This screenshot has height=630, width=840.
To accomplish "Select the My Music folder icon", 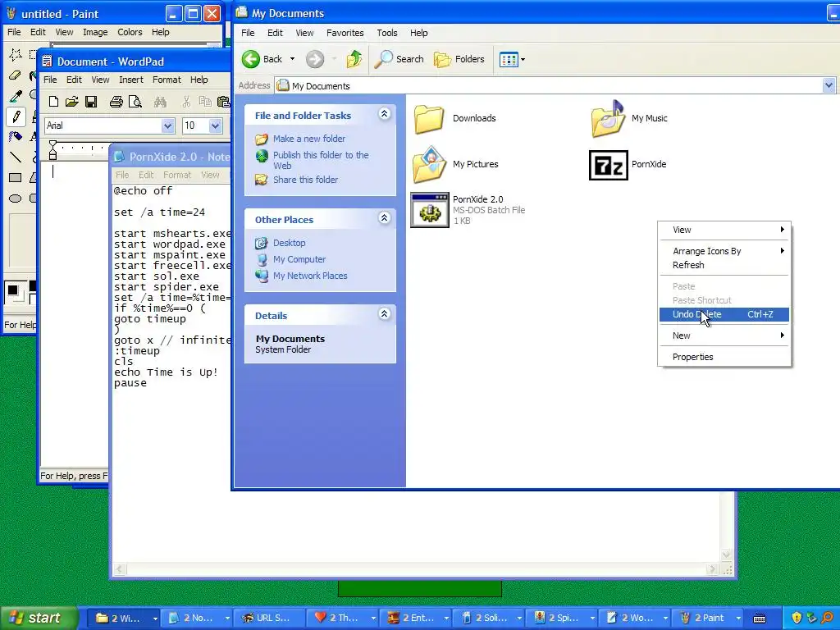I will pos(608,119).
